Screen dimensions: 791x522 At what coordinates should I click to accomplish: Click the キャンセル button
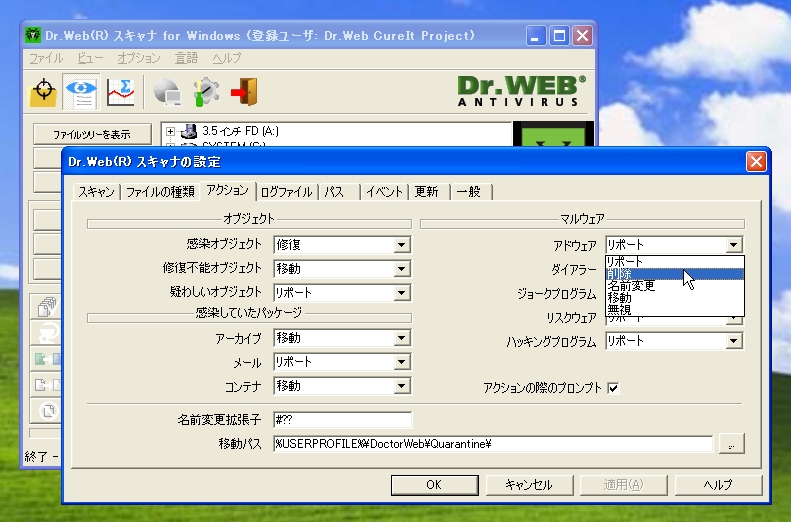tap(529, 485)
